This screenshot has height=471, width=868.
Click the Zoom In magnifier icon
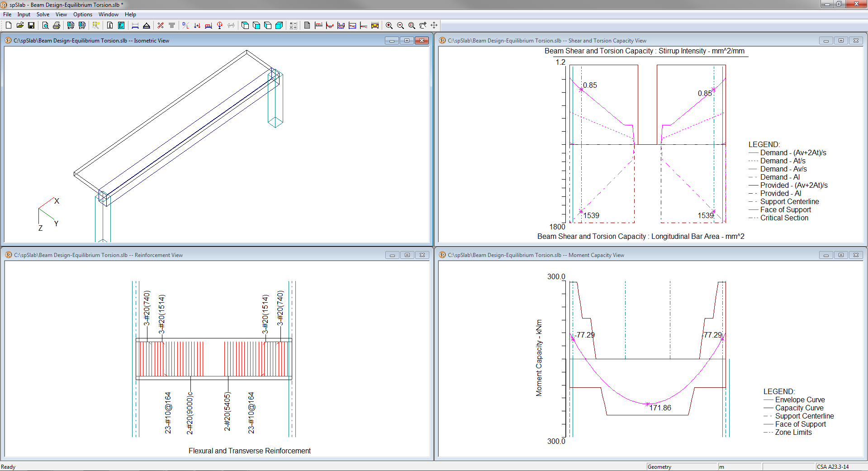389,25
